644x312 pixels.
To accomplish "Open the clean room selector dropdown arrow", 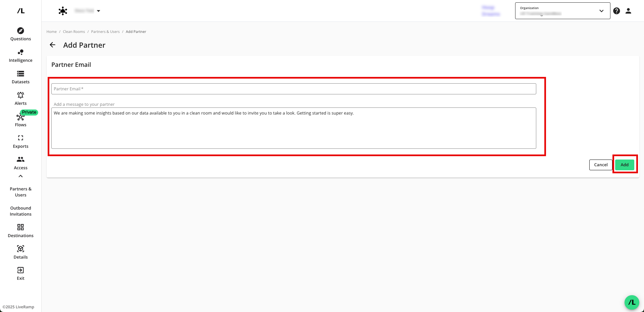I will (98, 11).
